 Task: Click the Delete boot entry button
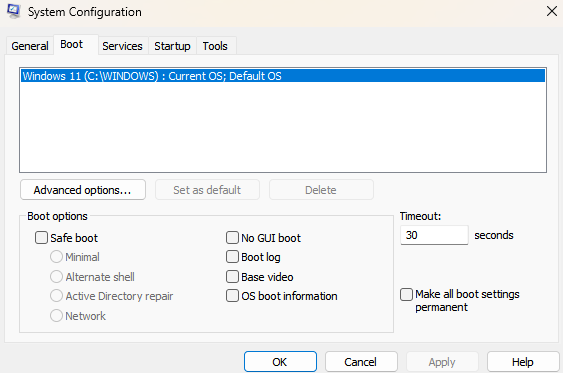pyautogui.click(x=321, y=190)
